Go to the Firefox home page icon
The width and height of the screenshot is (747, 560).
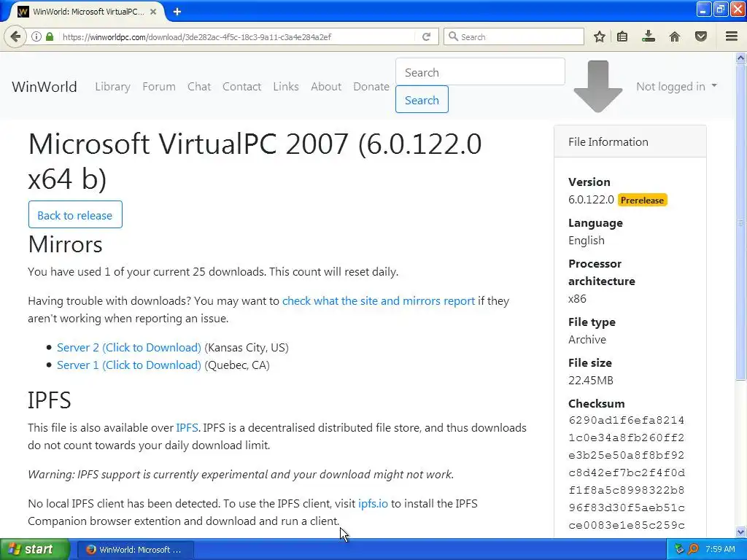(x=675, y=36)
